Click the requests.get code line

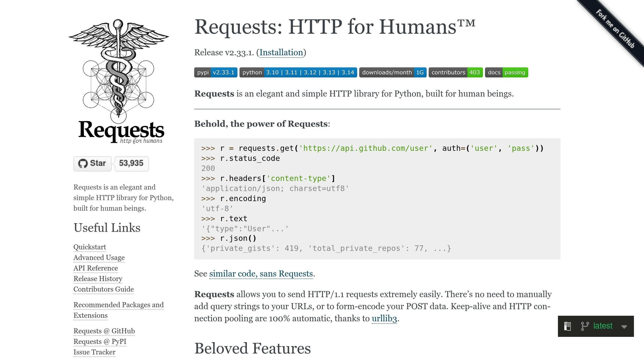(372, 148)
